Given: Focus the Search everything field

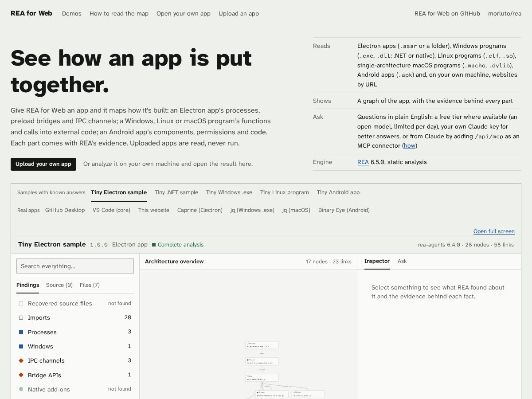Looking at the screenshot, I should point(75,266).
